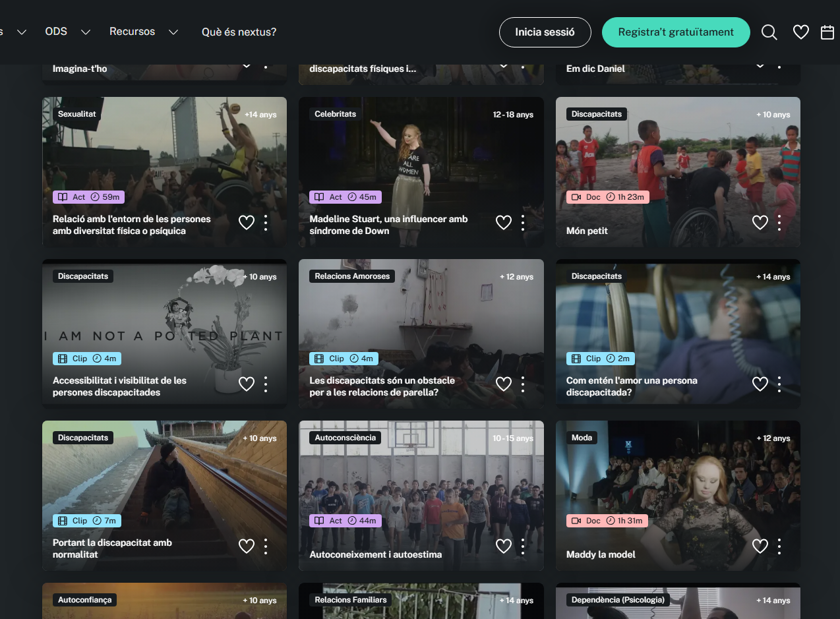
Task: Favourite the 'Món petit' card with heart
Action: pyautogui.click(x=760, y=223)
